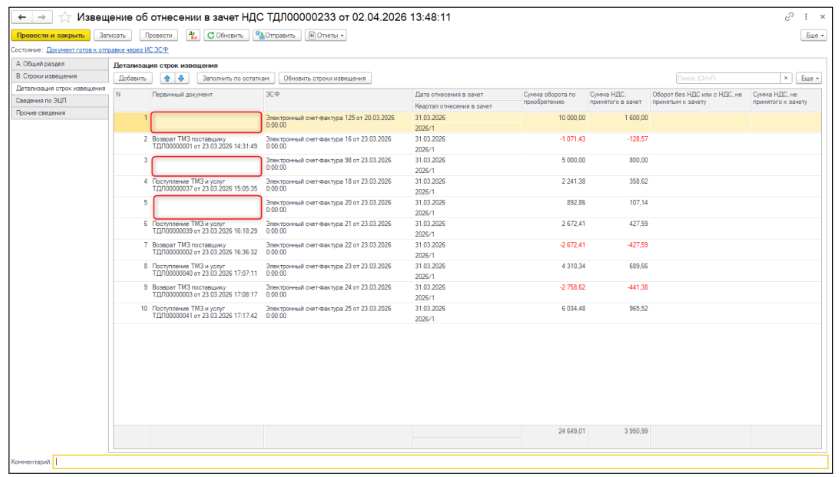Move the row up with blue arrow

(167, 78)
